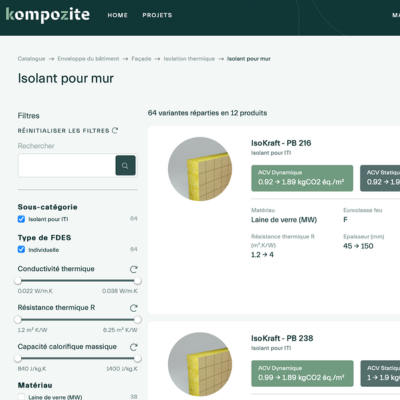Go to Catalogue breadcrumb link

(31, 59)
